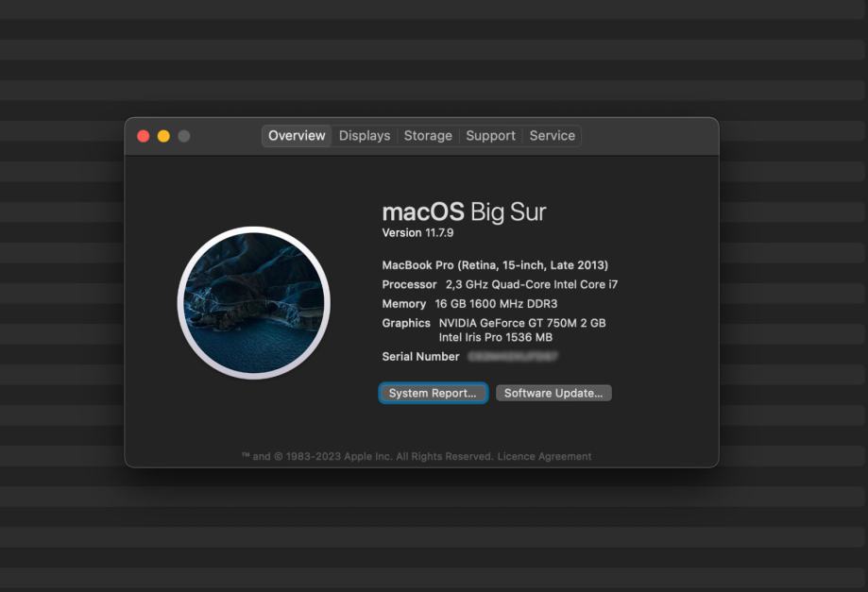Open the Storage tab
This screenshot has height=592, width=868.
[x=428, y=136]
